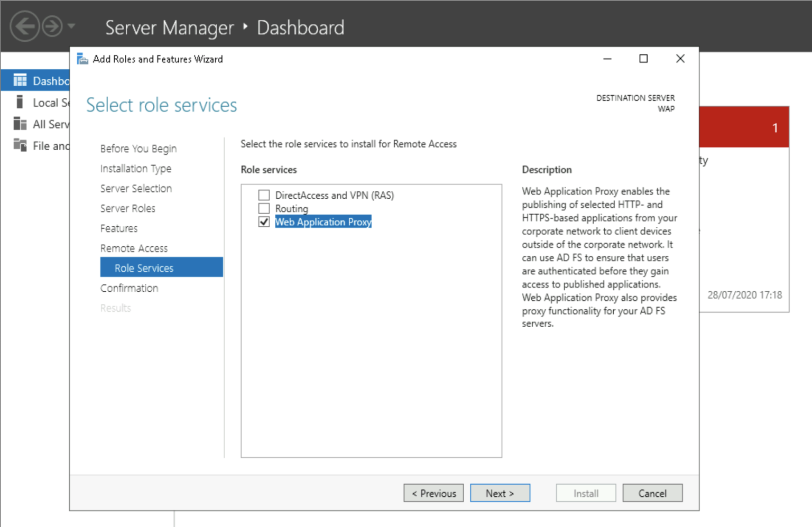Click the Add Roles and Features Wizard icon
The width and height of the screenshot is (812, 527).
pyautogui.click(x=82, y=59)
